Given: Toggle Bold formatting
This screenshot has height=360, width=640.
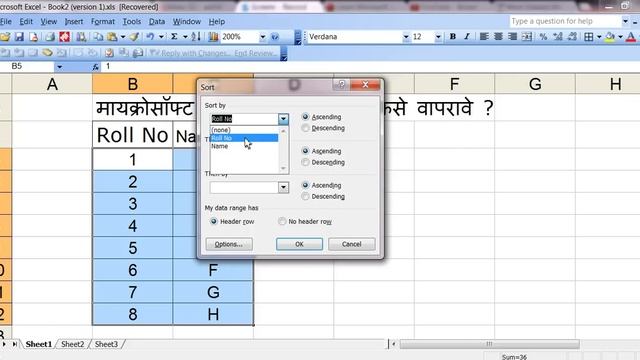Looking at the screenshot, I should (453, 37).
